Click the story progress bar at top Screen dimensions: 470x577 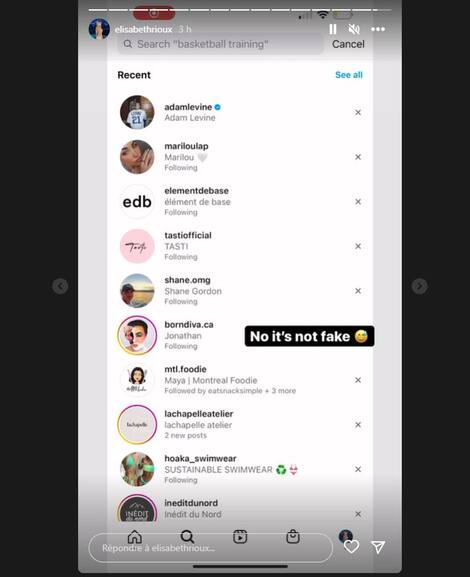240,10
